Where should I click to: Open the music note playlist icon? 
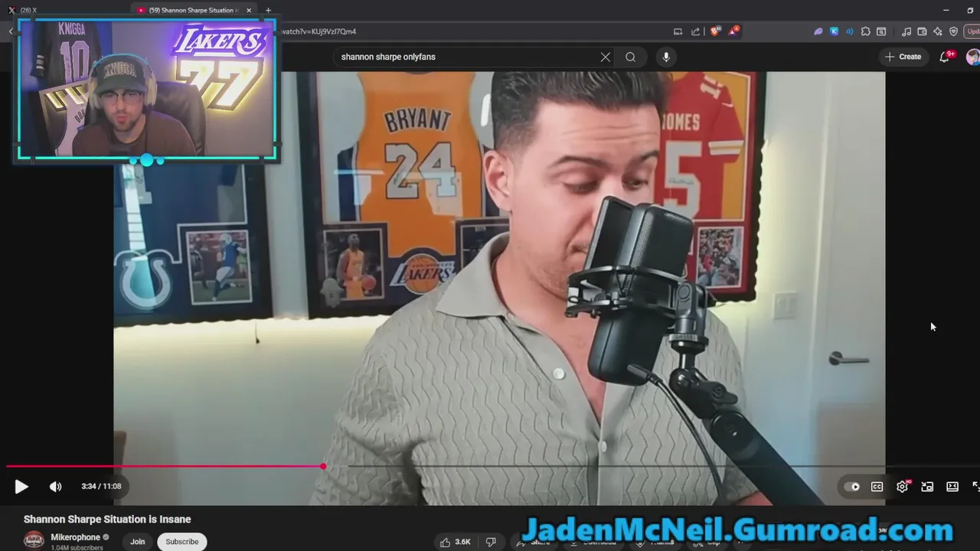coord(906,31)
